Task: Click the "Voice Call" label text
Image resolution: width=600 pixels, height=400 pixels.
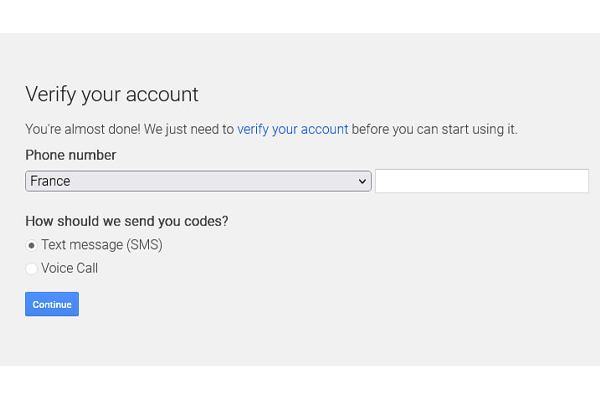Action: click(x=69, y=268)
